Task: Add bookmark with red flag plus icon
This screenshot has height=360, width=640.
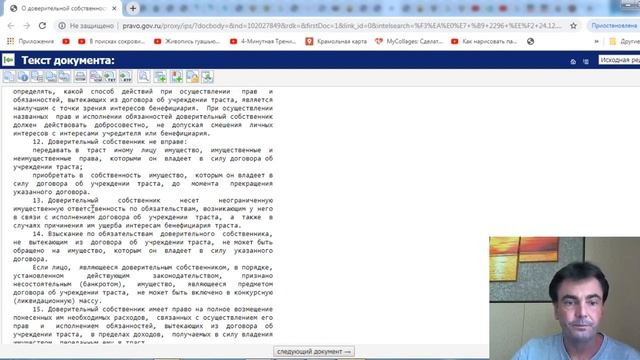Action: [176, 76]
